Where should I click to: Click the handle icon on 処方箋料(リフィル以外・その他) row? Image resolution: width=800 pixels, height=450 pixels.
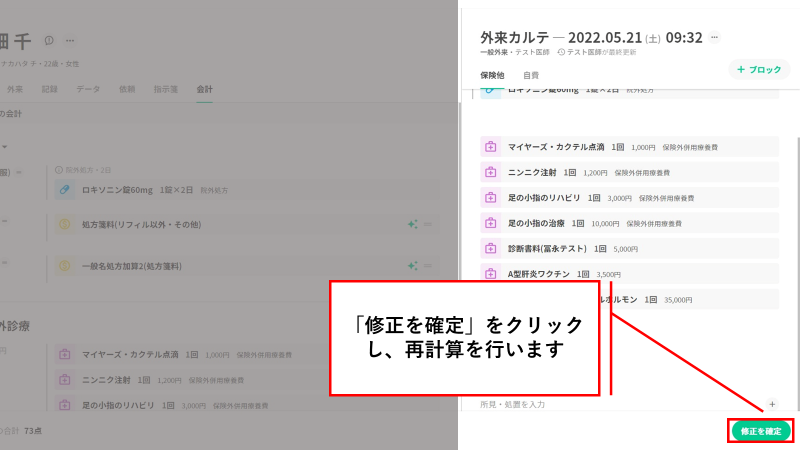coord(428,224)
